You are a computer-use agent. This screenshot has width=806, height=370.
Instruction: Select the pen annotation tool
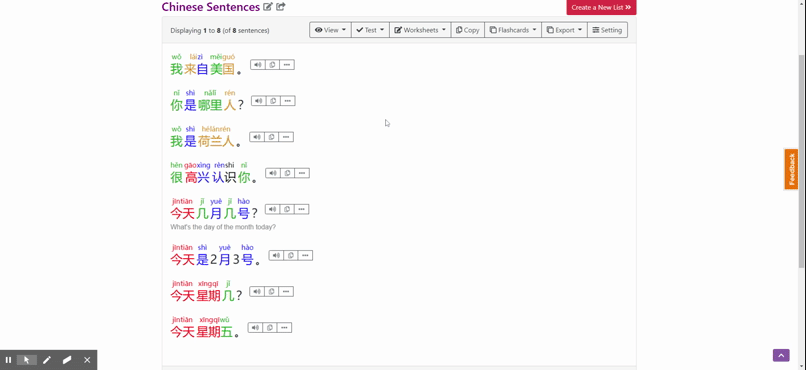(x=47, y=360)
